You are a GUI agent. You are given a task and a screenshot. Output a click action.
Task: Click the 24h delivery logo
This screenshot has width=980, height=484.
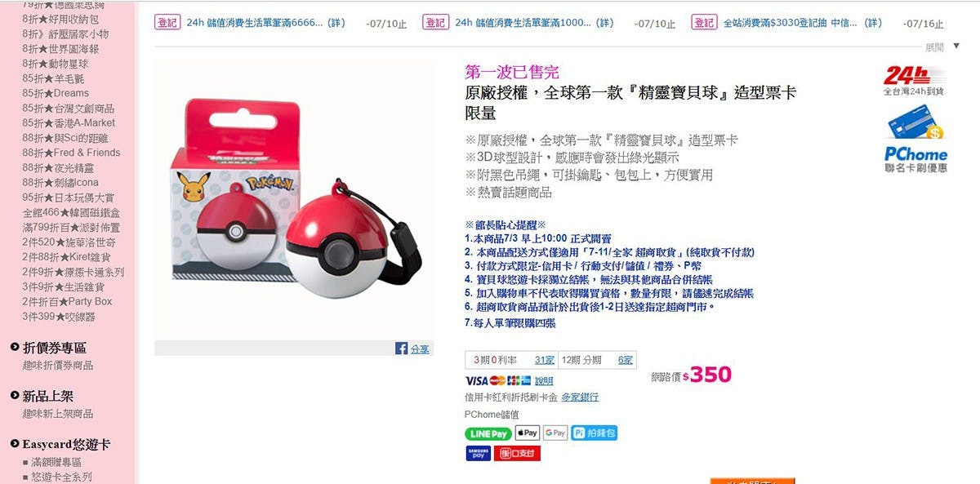point(914,81)
